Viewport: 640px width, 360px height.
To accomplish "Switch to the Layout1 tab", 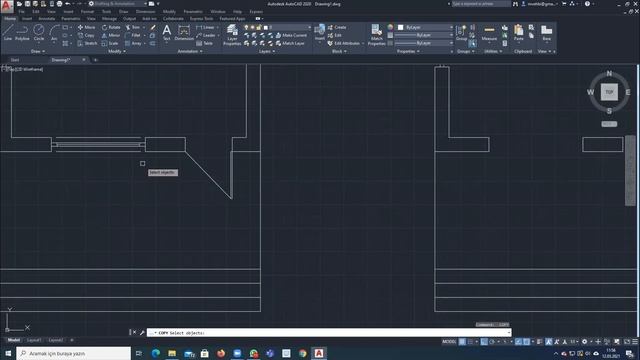I will 34,340.
